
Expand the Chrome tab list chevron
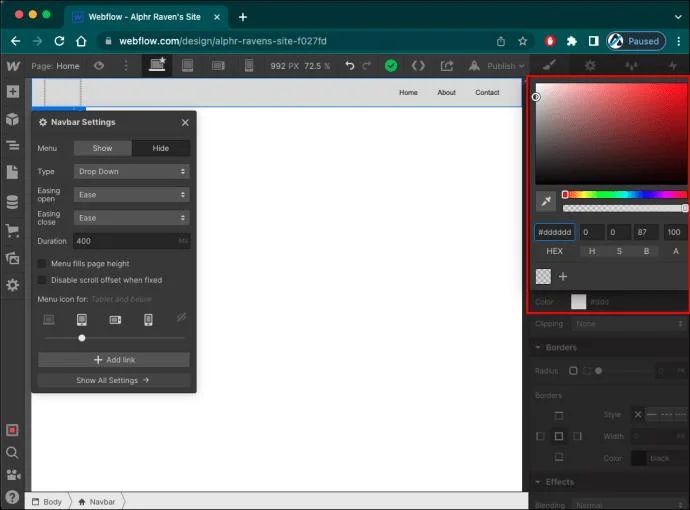678,17
